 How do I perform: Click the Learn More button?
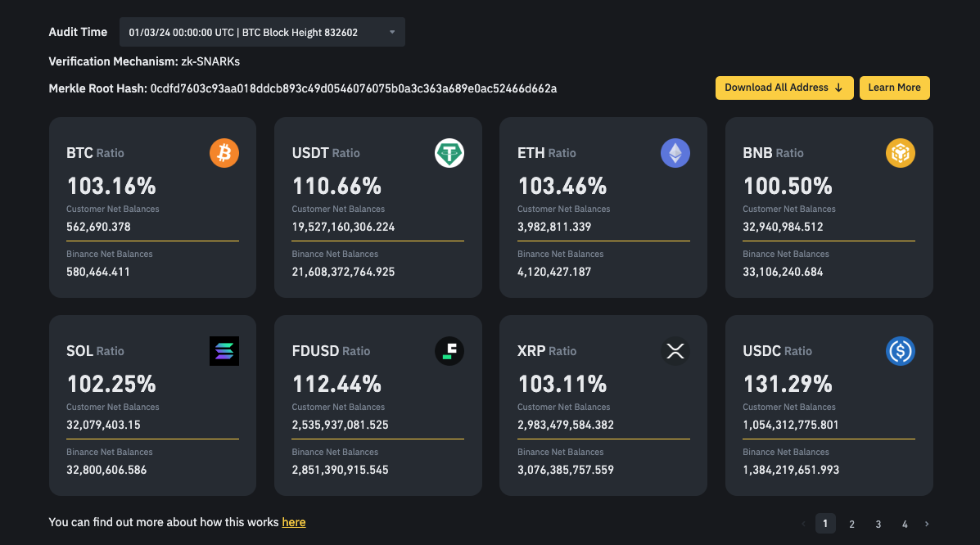pyautogui.click(x=894, y=88)
